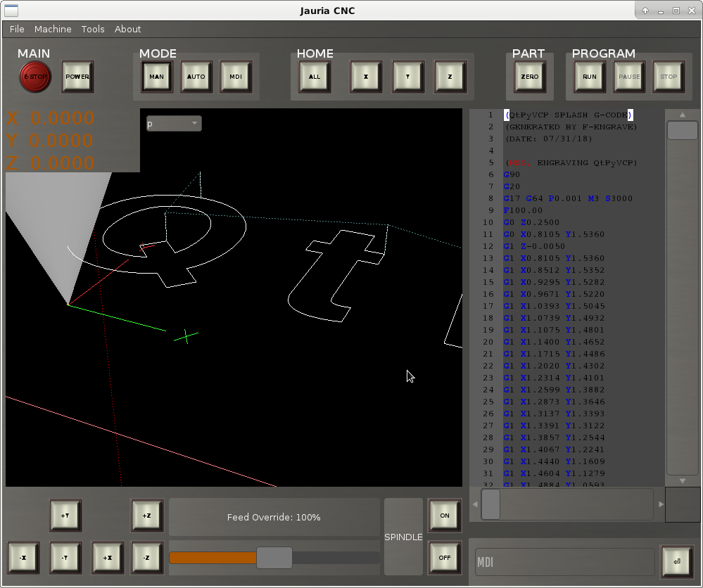Run the program with RUN button
The width and height of the screenshot is (703, 588).
(590, 77)
